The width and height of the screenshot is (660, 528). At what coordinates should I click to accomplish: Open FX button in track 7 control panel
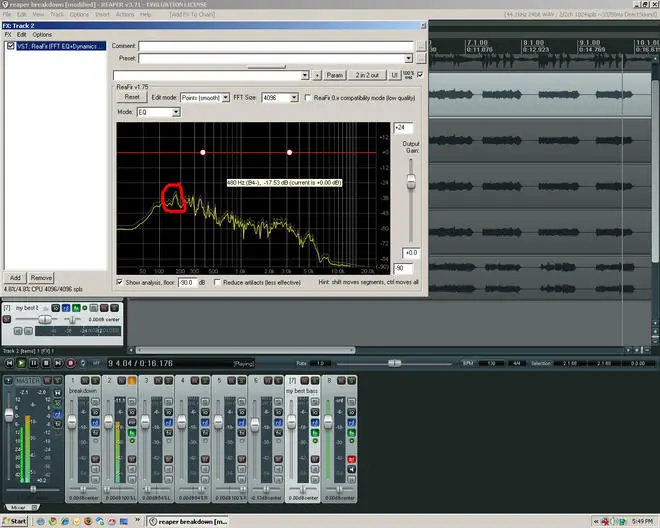point(76,308)
